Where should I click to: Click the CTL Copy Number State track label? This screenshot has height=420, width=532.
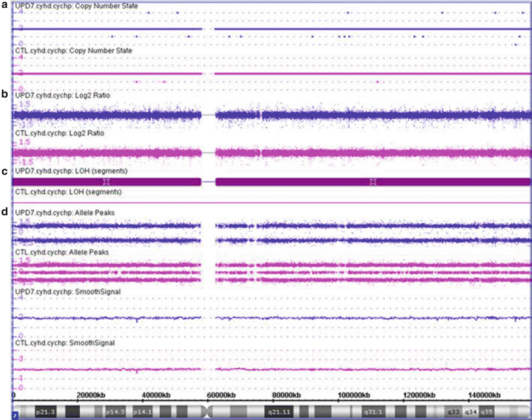(79, 49)
